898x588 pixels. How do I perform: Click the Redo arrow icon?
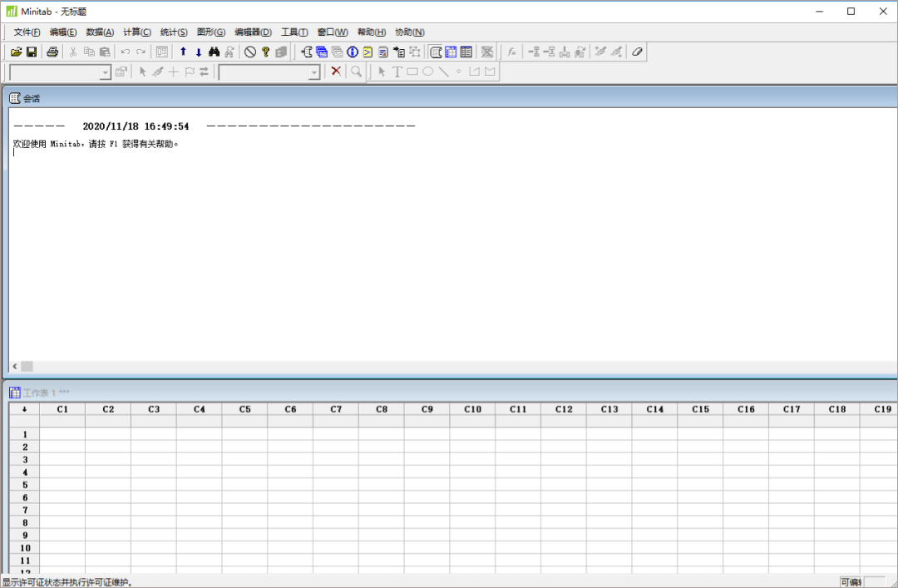click(x=141, y=52)
